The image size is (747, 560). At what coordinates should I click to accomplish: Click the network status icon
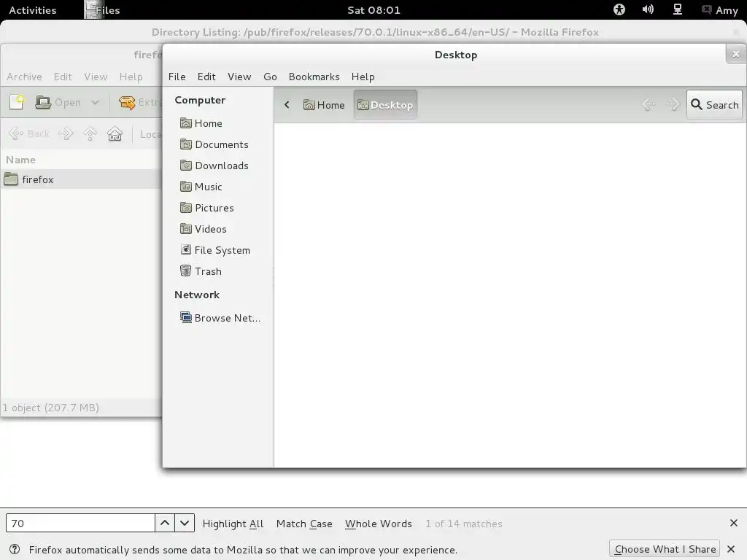point(678,9)
